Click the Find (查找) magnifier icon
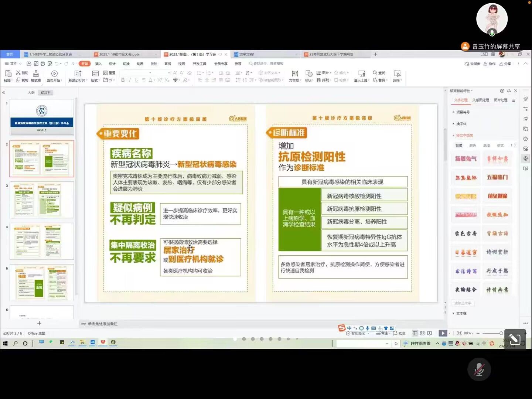 [375, 73]
